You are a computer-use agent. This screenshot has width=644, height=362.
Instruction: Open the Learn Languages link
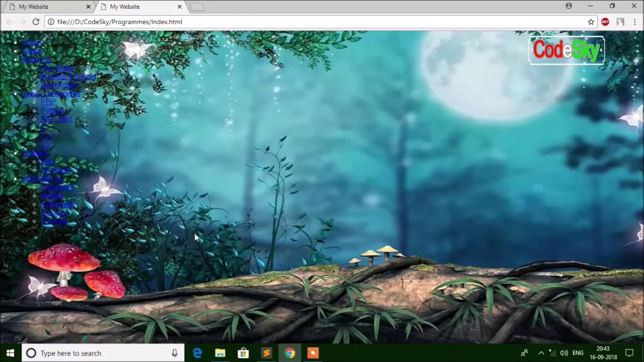tap(51, 94)
